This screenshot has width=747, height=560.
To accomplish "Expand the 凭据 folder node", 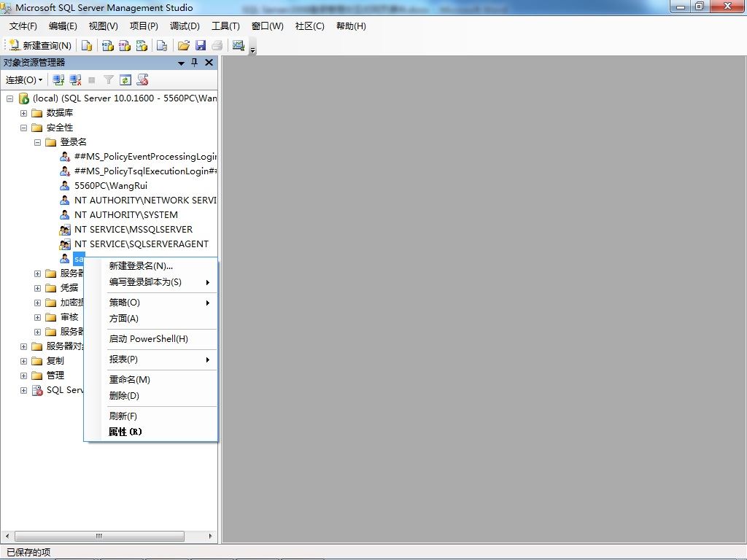I will (37, 288).
